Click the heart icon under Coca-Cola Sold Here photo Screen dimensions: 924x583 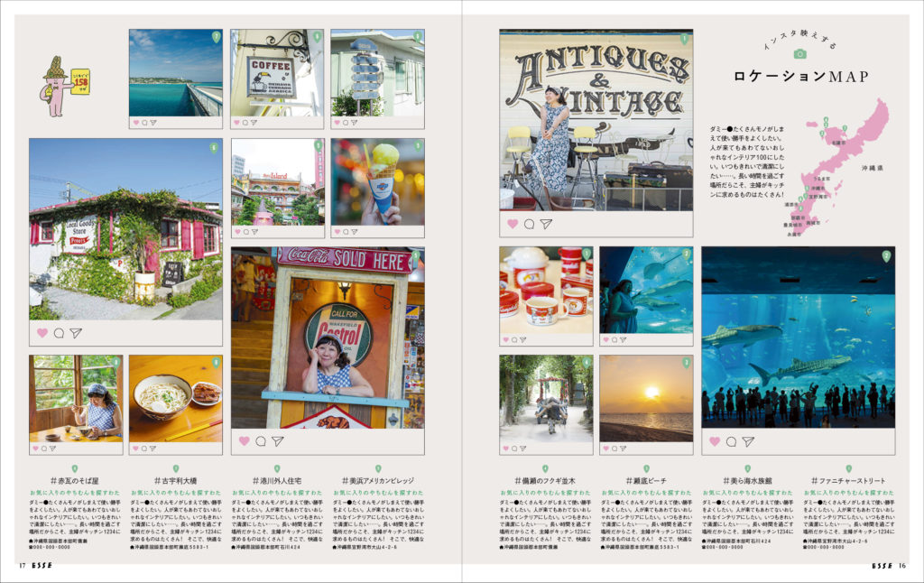244,441
